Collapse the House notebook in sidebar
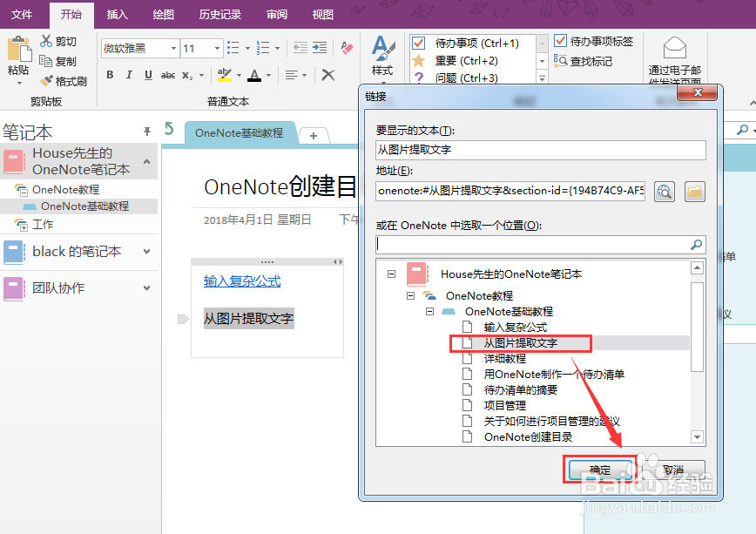This screenshot has height=534, width=756. [147, 161]
